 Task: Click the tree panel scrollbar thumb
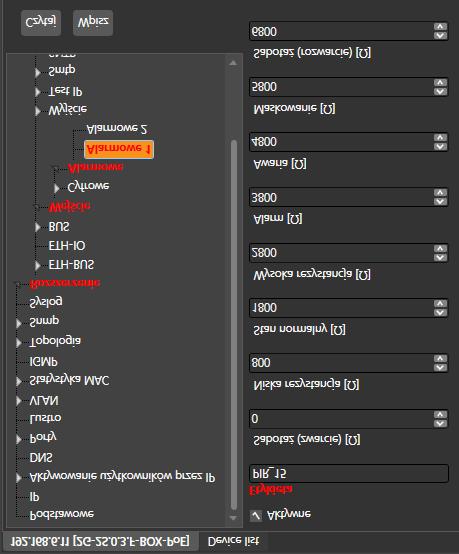tap(233, 325)
